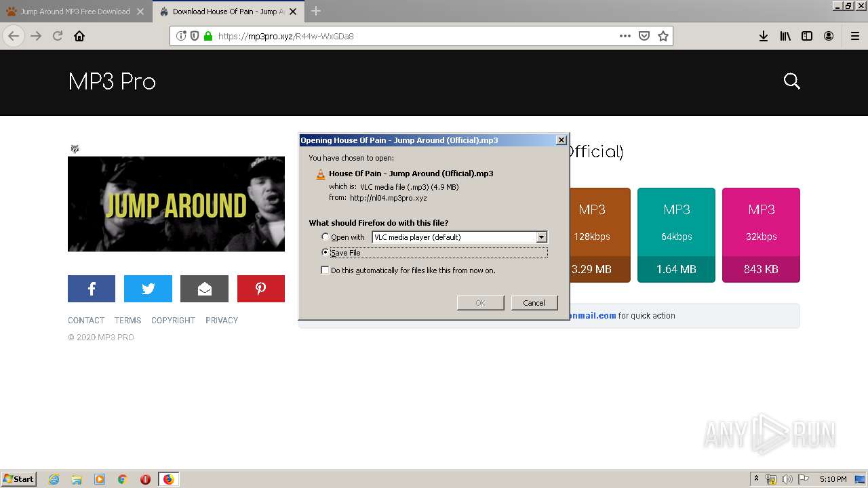This screenshot has height=488, width=868.
Task: Select the Download House Of Pain tab
Action: point(229,12)
